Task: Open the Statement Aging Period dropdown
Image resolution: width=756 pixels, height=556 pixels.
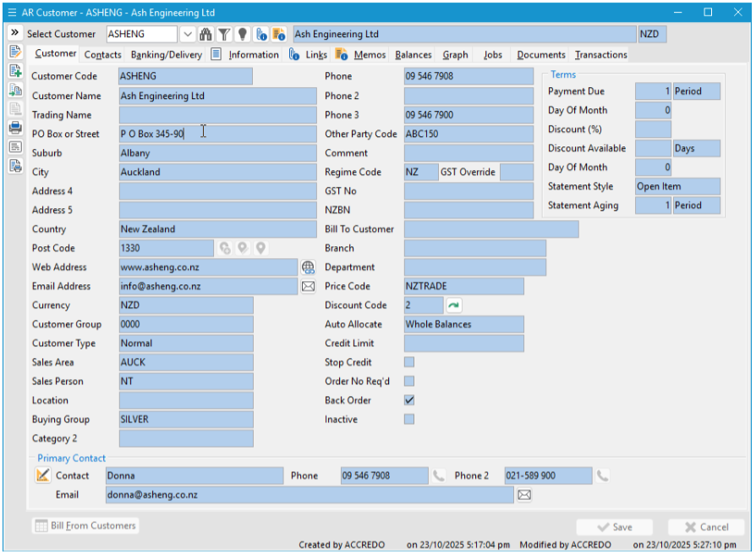Action: (x=696, y=205)
